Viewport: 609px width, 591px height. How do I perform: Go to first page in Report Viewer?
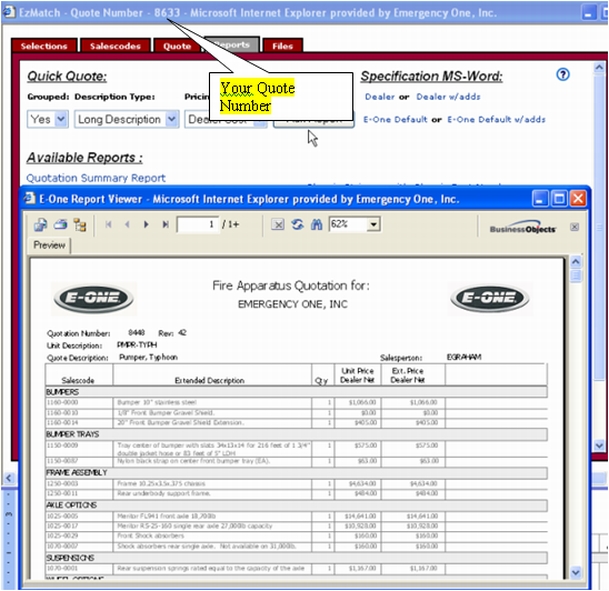(x=108, y=224)
